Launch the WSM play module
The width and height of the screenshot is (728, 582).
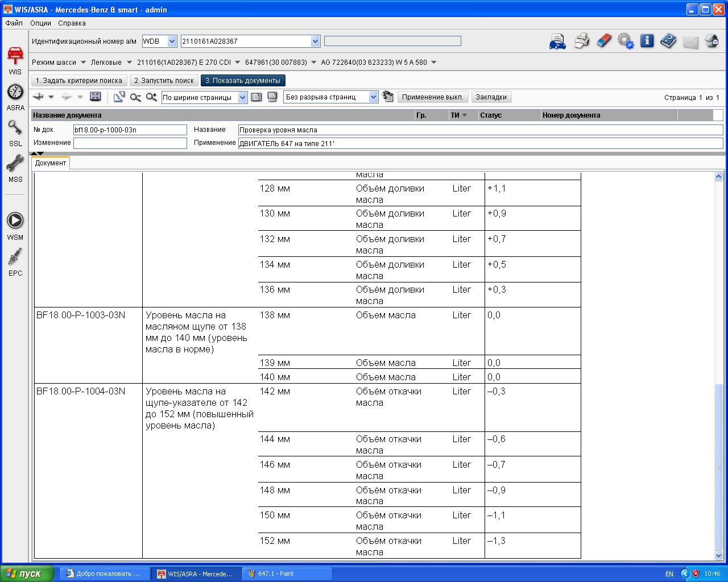[15, 226]
